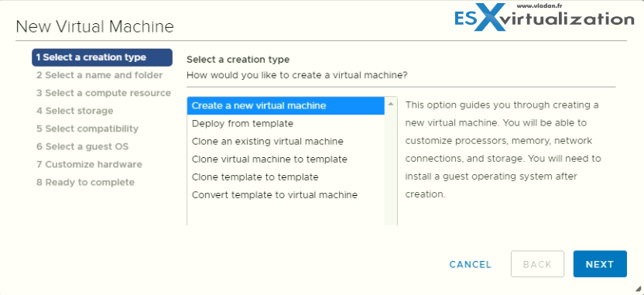This screenshot has height=295, width=644.
Task: Go to step 2 Select a name and folder
Action: click(x=99, y=75)
